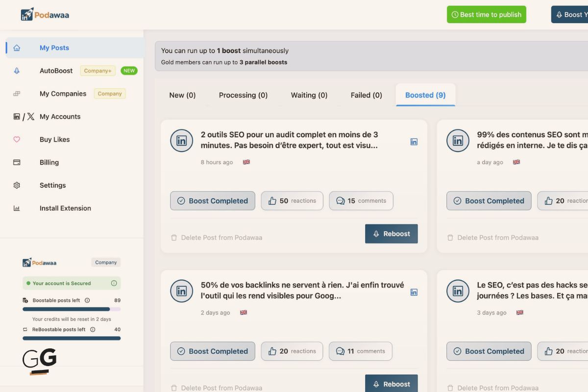Image resolution: width=588 pixels, height=392 pixels.
Task: Click the info icon next to Boostable posts left
Action: click(87, 300)
